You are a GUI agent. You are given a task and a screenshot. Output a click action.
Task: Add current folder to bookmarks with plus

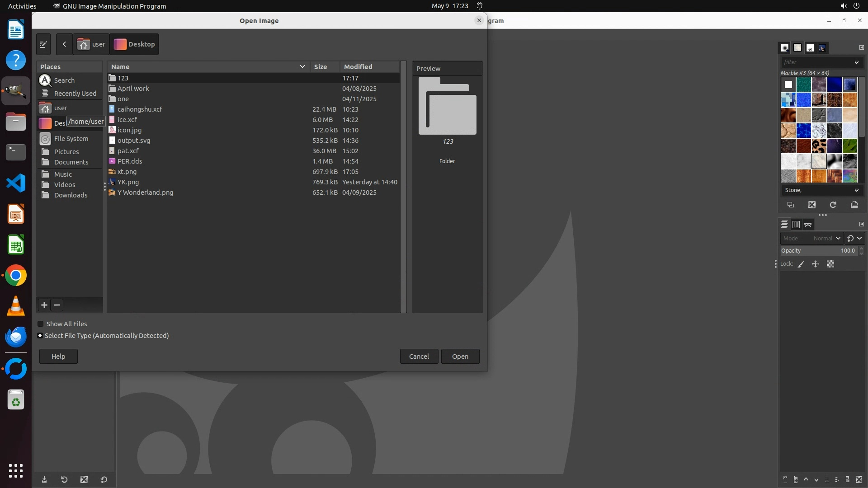pyautogui.click(x=44, y=305)
